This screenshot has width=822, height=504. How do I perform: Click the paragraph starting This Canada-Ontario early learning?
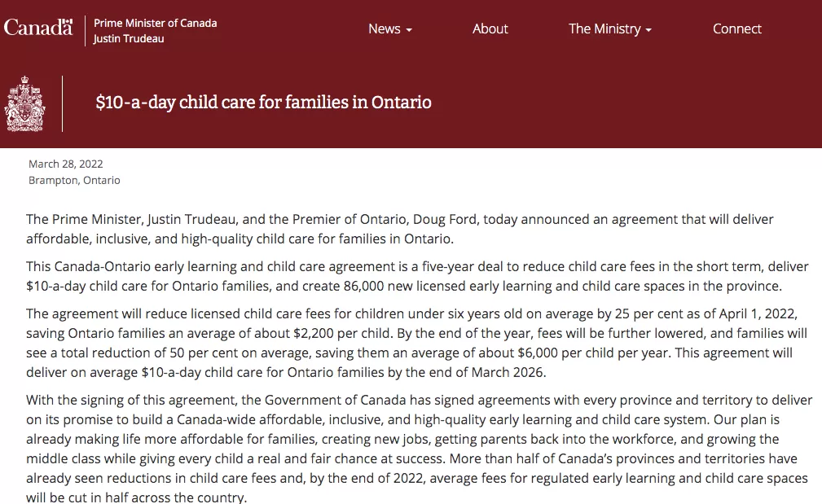tap(417, 276)
